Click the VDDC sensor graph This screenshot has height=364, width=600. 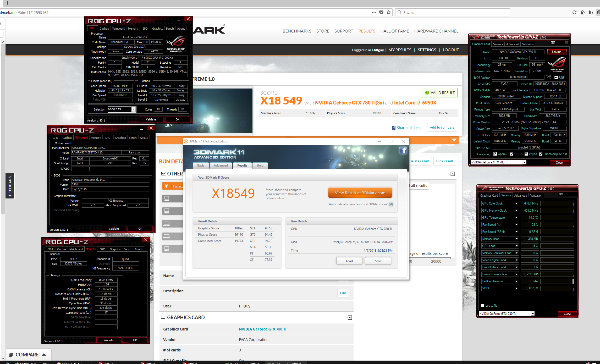click(x=557, y=288)
